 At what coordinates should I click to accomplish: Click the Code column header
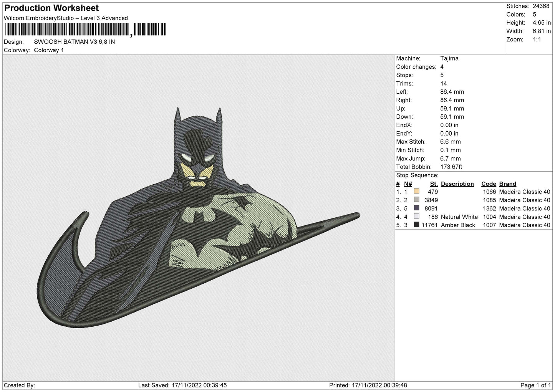(x=489, y=184)
